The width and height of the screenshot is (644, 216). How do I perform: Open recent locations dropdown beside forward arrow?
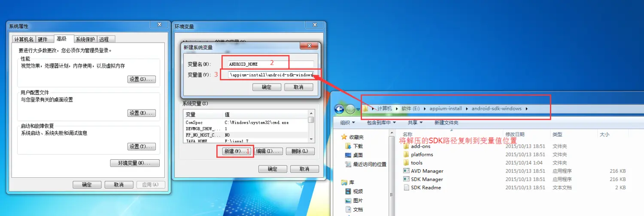(358, 110)
